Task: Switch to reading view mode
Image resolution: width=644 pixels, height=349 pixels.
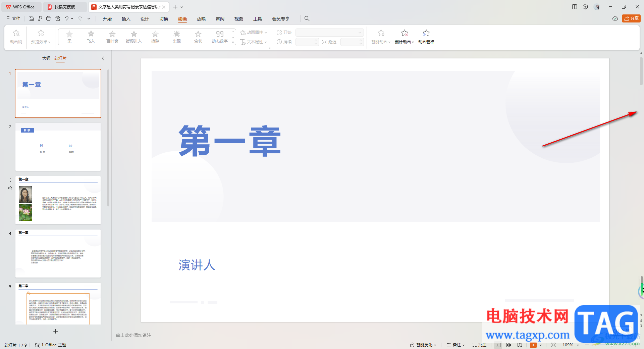Action: (520, 345)
